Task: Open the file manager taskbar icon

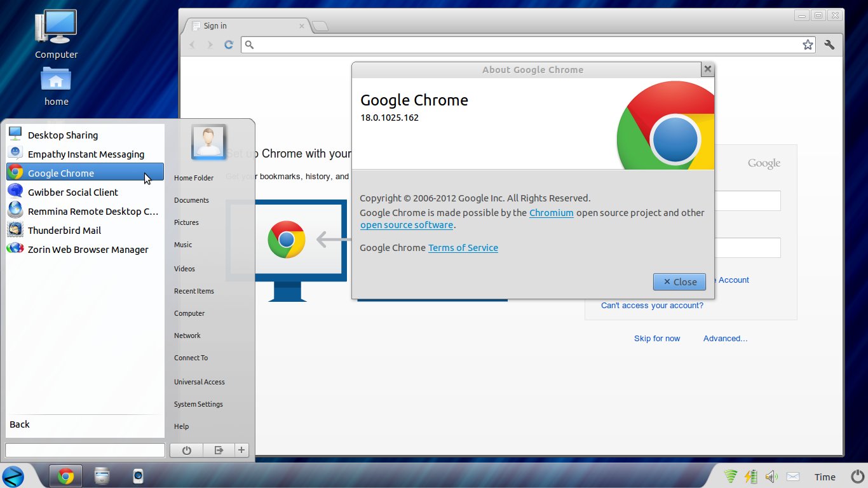Action: coord(102,476)
